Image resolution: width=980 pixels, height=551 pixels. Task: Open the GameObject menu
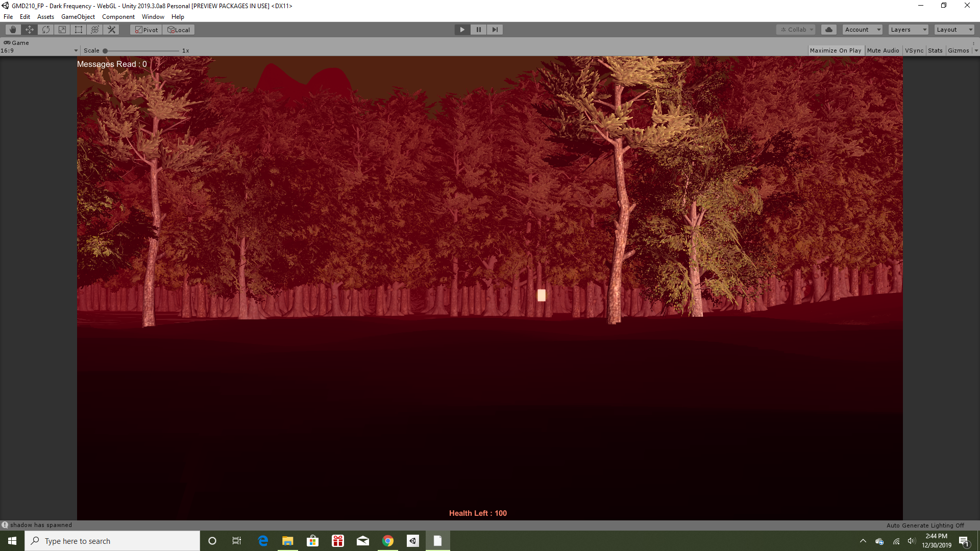click(78, 17)
